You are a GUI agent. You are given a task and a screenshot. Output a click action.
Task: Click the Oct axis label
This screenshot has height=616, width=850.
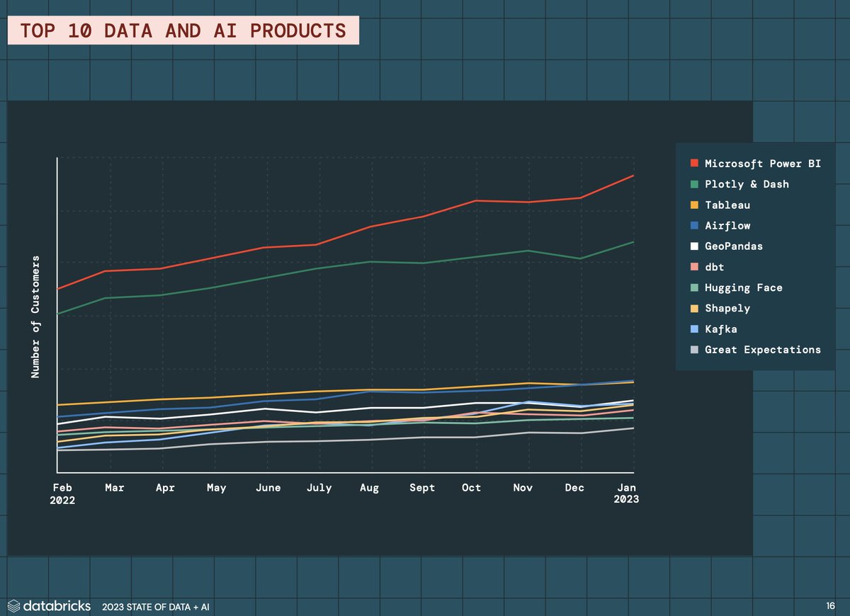(x=471, y=488)
